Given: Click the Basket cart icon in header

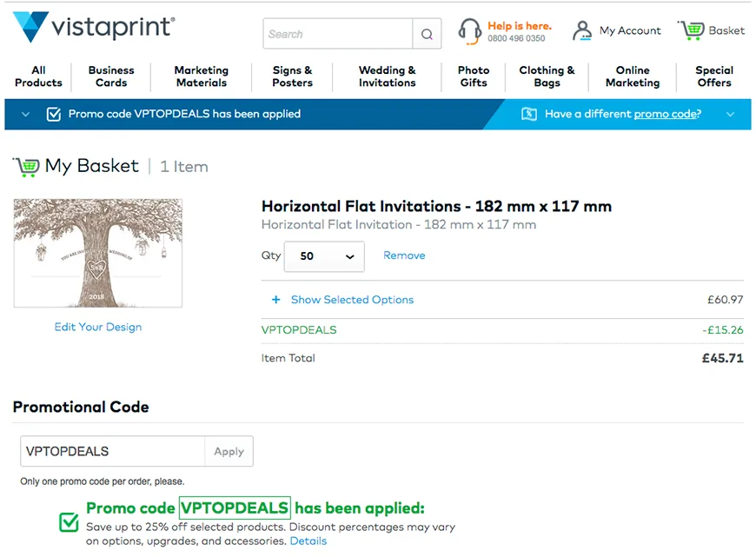Looking at the screenshot, I should click(x=692, y=30).
